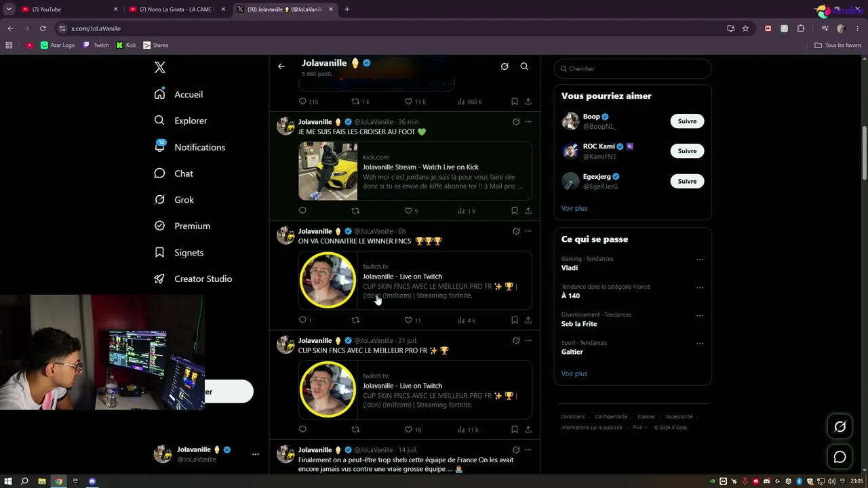Open Chrome's tab search dropdown
The width and height of the screenshot is (868, 488).
[9, 9]
